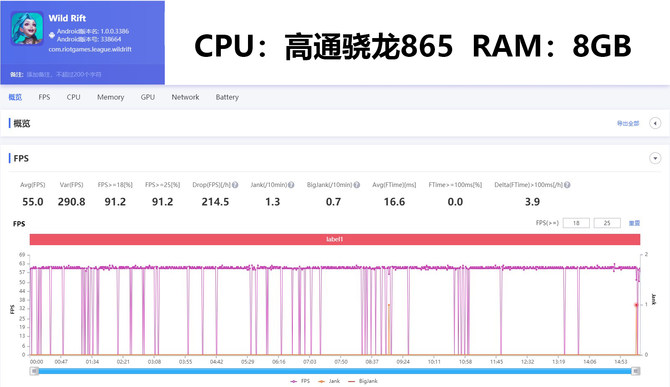The image size is (670, 387).
Task: Open help icon next to Jank(/10min)
Action: tap(291, 185)
